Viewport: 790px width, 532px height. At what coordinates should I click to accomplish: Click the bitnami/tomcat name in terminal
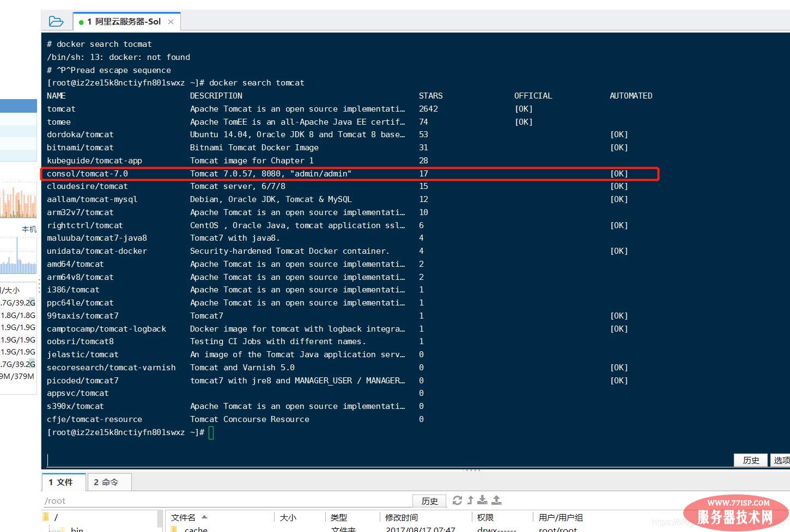[80, 148]
